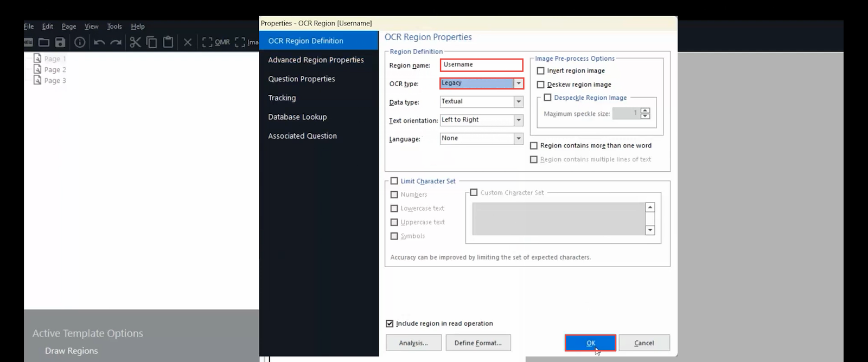Toggle Region contains more than one word

pos(534,146)
